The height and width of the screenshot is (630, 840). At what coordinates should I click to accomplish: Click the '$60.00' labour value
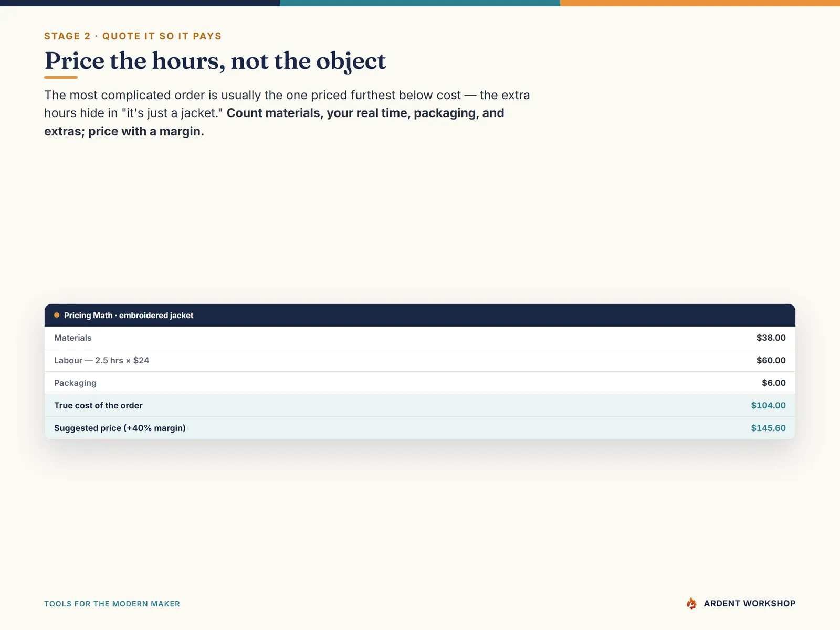(x=771, y=360)
